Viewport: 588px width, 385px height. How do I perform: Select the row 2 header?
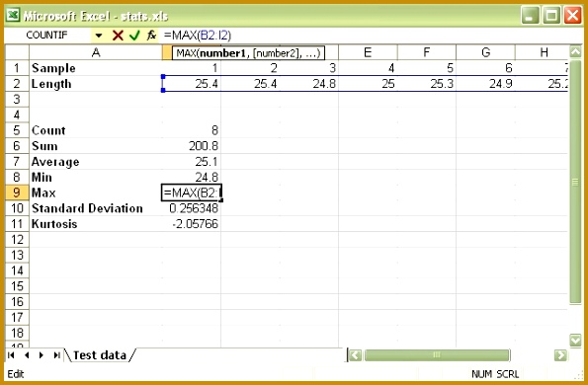[17, 84]
